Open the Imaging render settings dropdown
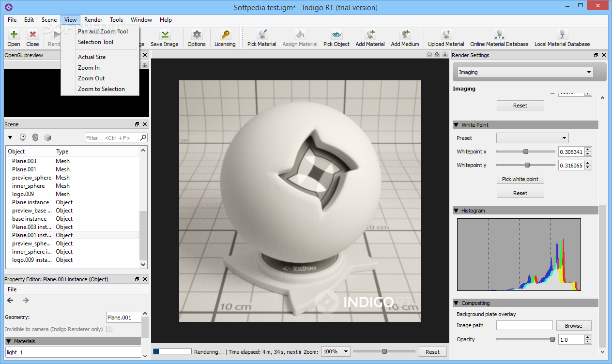This screenshot has height=364, width=612. [x=525, y=72]
